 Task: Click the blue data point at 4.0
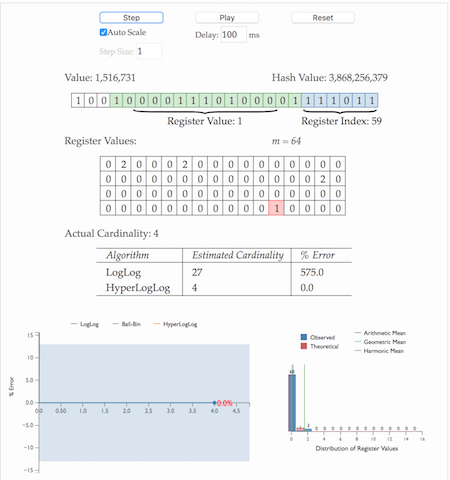pos(214,403)
